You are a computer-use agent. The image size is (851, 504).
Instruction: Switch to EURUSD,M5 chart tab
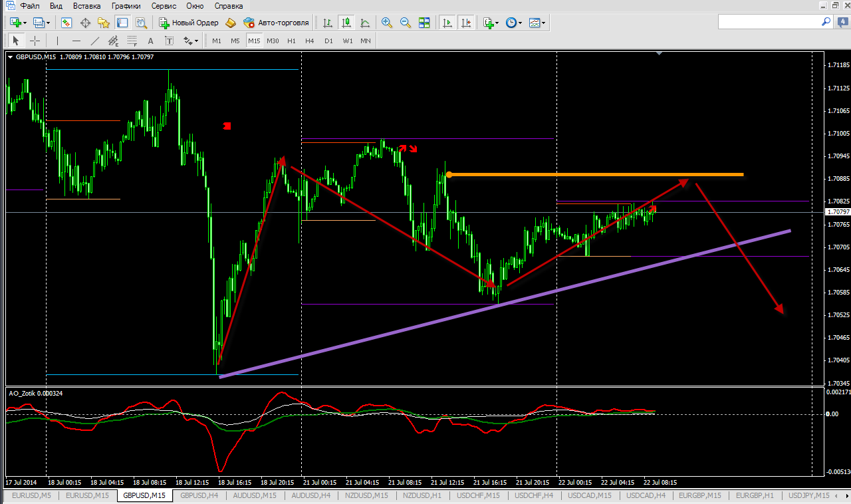pos(31,496)
